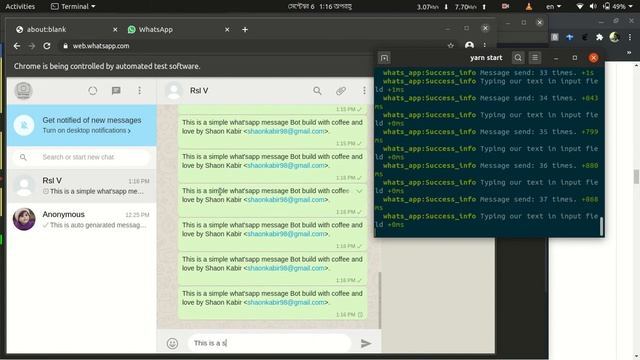The height and width of the screenshot is (360, 640).
Task: Open the Anonymous conversation
Action: (x=82, y=220)
